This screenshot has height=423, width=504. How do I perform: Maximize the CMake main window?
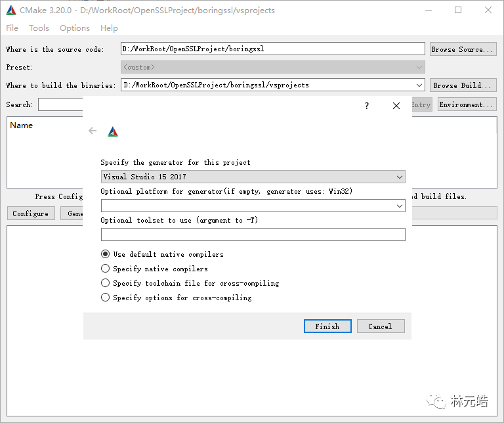[x=458, y=10]
